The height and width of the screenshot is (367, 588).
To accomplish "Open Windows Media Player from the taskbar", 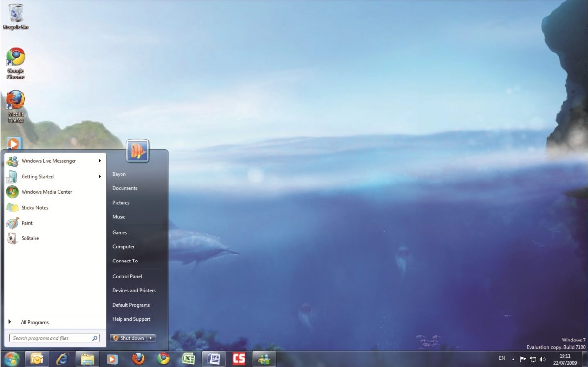I will [112, 358].
